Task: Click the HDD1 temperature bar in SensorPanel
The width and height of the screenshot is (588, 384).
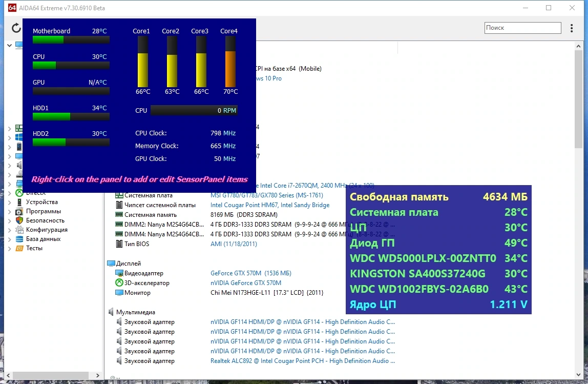Action: (x=71, y=117)
